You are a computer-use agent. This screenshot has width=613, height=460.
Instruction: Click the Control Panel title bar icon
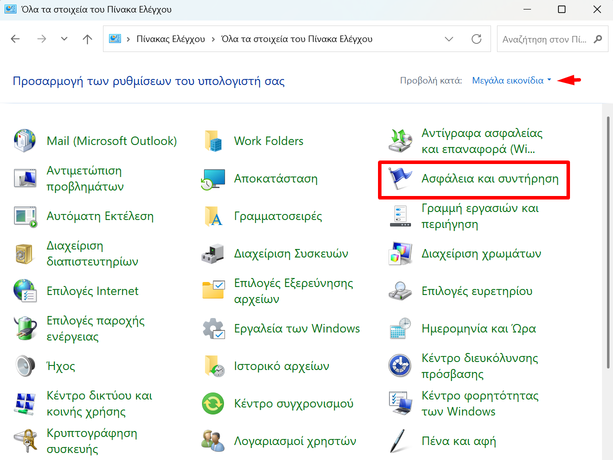click(x=10, y=9)
